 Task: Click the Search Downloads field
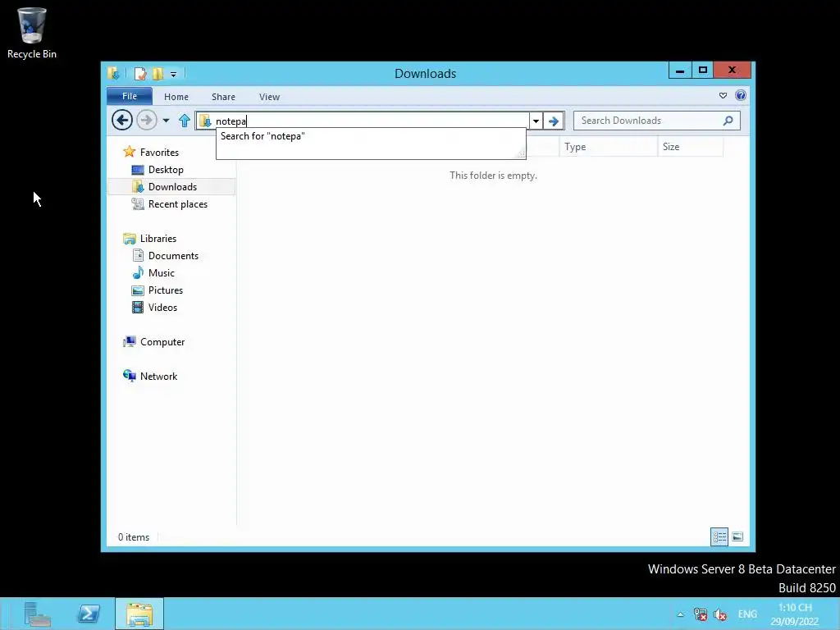(657, 121)
